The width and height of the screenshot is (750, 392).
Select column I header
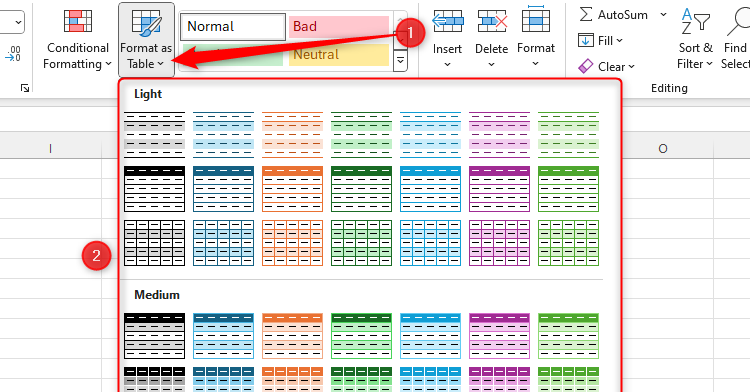tap(50, 149)
